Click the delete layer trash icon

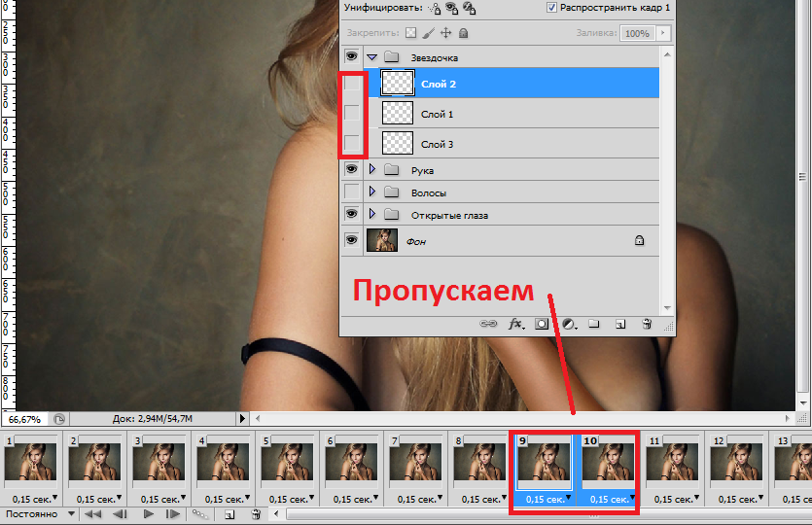[x=647, y=324]
